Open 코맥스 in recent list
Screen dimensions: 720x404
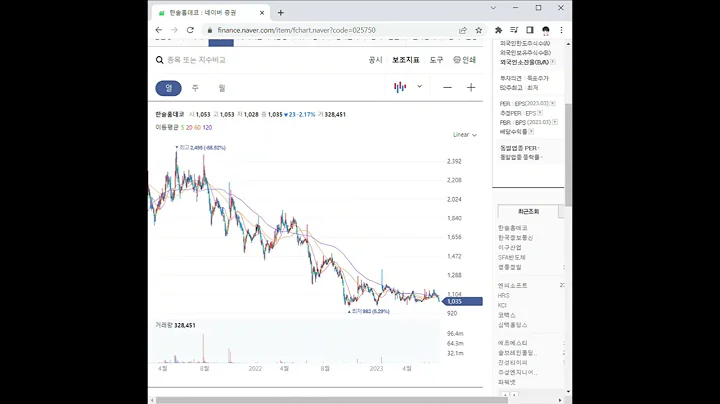[506, 315]
